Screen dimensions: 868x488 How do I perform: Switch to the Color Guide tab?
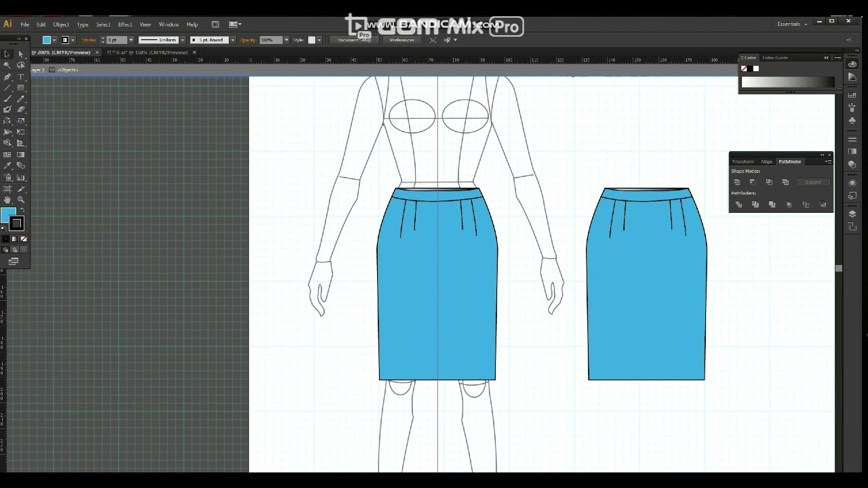(x=775, y=58)
